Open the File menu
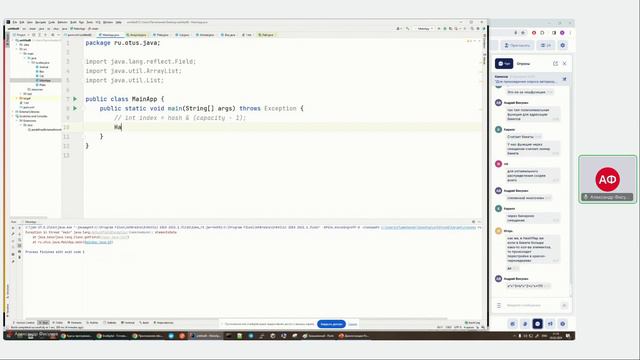The image size is (640, 360). point(15,22)
